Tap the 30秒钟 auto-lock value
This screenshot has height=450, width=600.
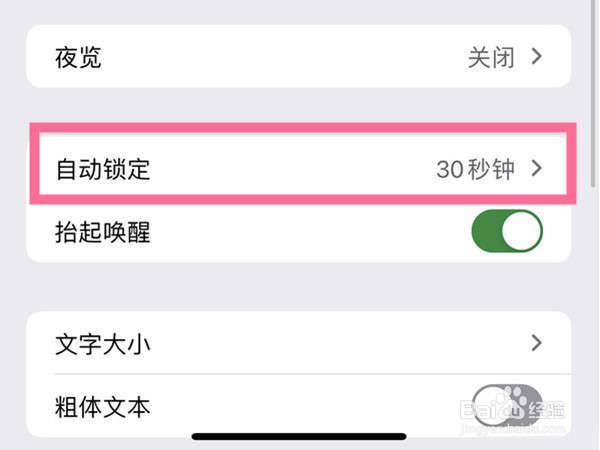click(475, 169)
